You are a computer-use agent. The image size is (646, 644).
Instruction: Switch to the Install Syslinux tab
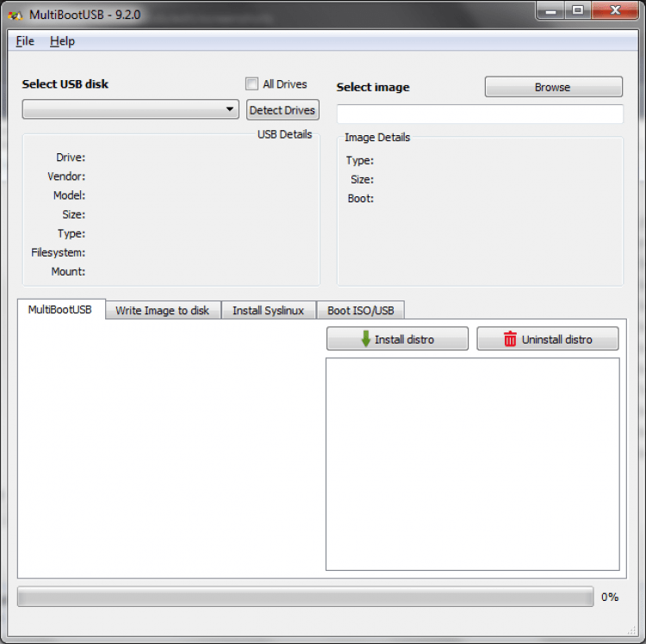[268, 311]
